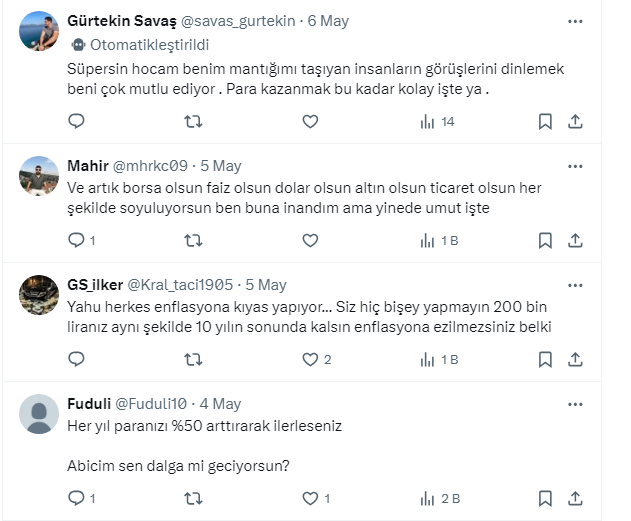View analytics on Mahir's tweet
Viewport: 631px width, 521px height.
(438, 240)
